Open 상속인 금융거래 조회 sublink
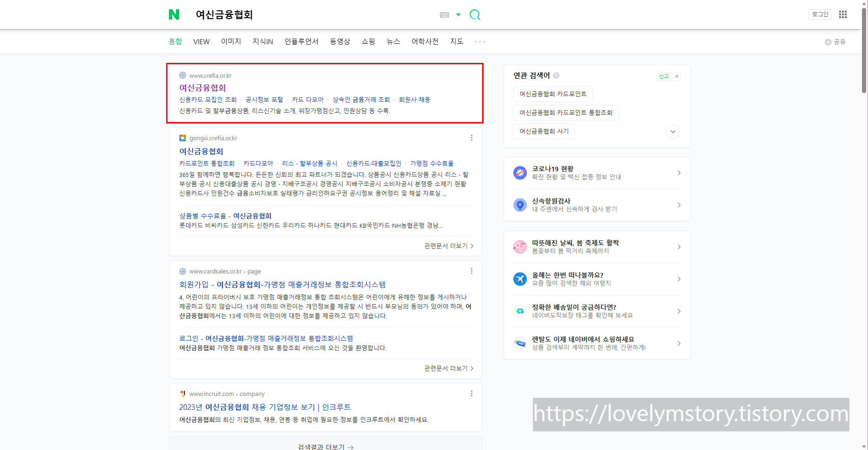Screen dimensions: 868x450 pyautogui.click(x=361, y=100)
